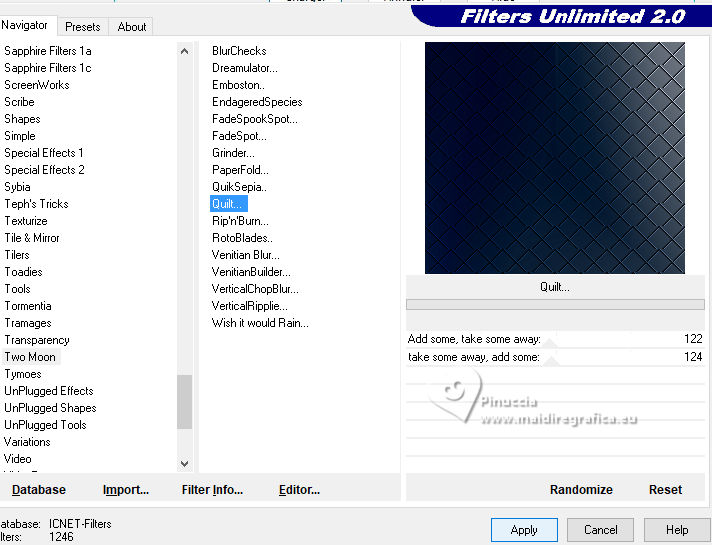Switch to the Presets tab
The width and height of the screenshot is (712, 545).
pyautogui.click(x=83, y=27)
